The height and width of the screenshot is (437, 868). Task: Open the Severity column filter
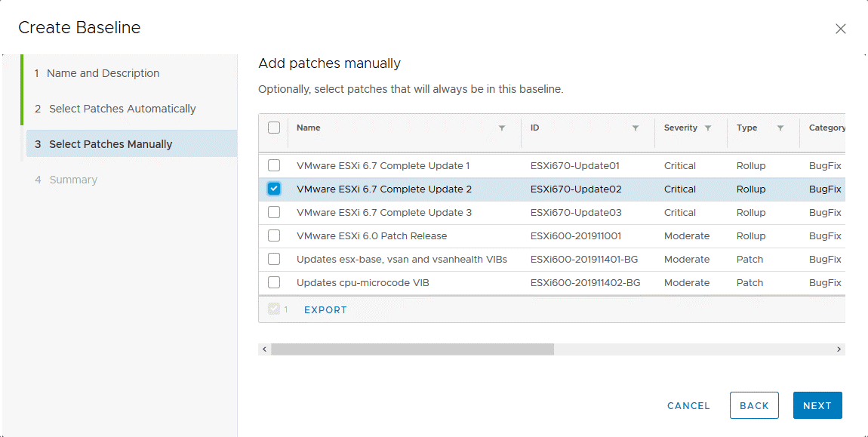point(709,128)
